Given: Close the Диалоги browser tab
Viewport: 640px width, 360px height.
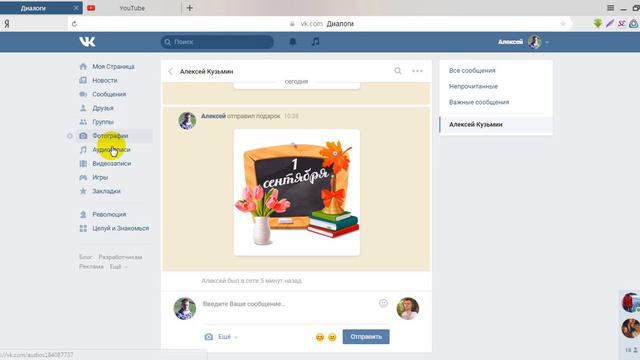Looking at the screenshot, I should coord(76,8).
